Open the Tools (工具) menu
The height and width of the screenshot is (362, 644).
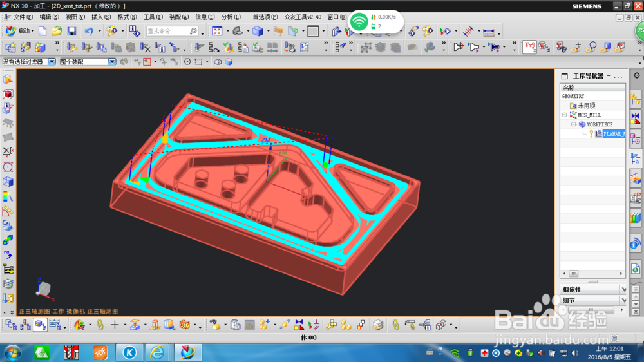[153, 17]
